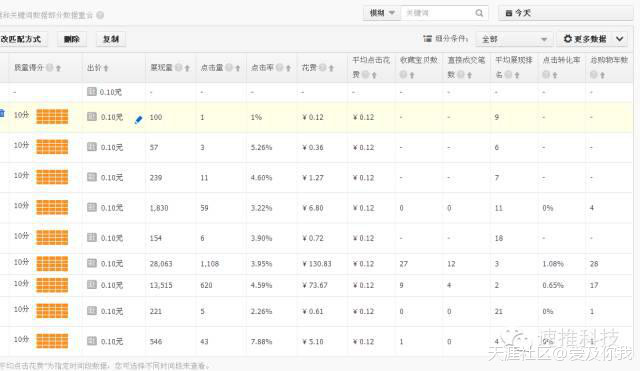The height and width of the screenshot is (371, 640).
Task: Click quality score bars in the 100 impressions row
Action: pos(52,117)
